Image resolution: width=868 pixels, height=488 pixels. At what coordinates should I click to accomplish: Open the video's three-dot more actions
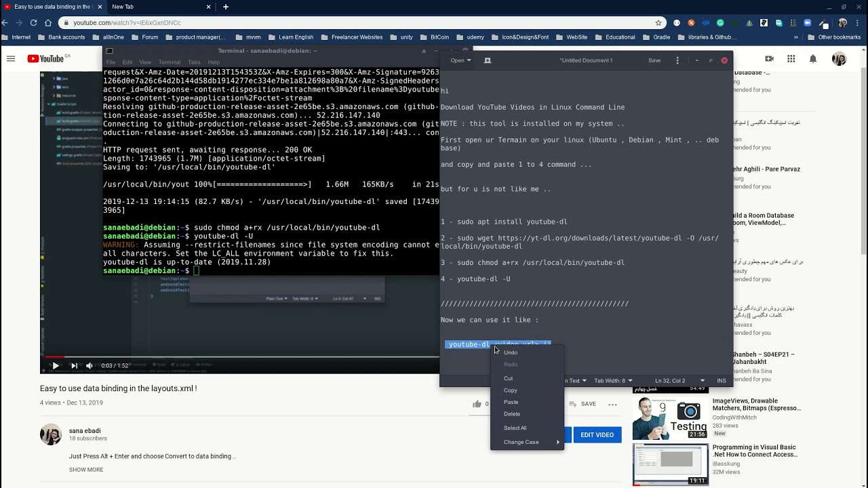(x=612, y=404)
